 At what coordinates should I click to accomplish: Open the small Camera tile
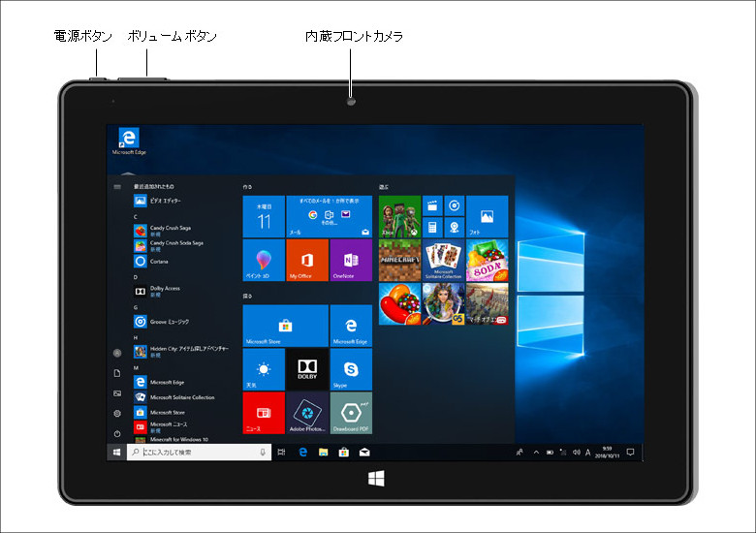pyautogui.click(x=455, y=227)
